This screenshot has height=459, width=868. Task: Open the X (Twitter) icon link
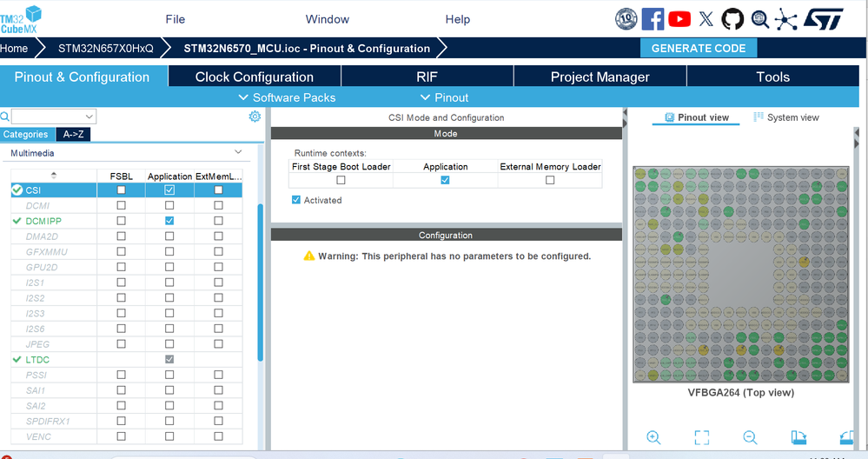pos(706,19)
